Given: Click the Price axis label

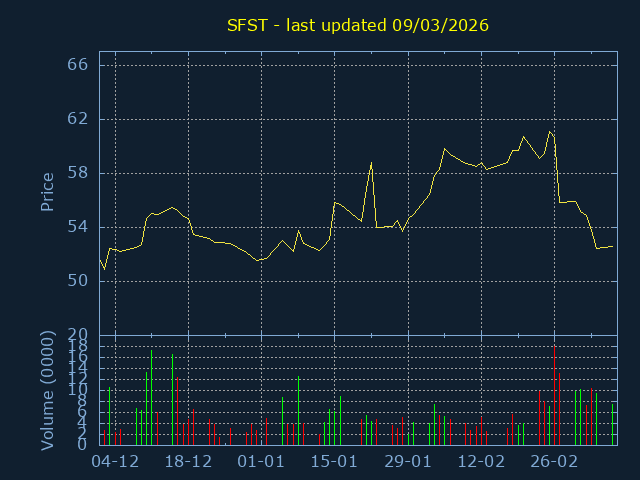Looking at the screenshot, I should [x=47, y=192].
